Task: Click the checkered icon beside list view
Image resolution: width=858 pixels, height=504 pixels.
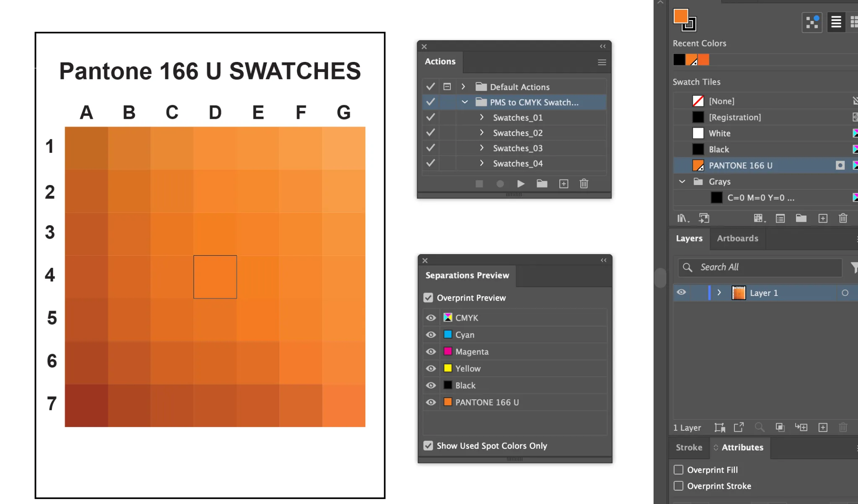Action: coord(812,22)
